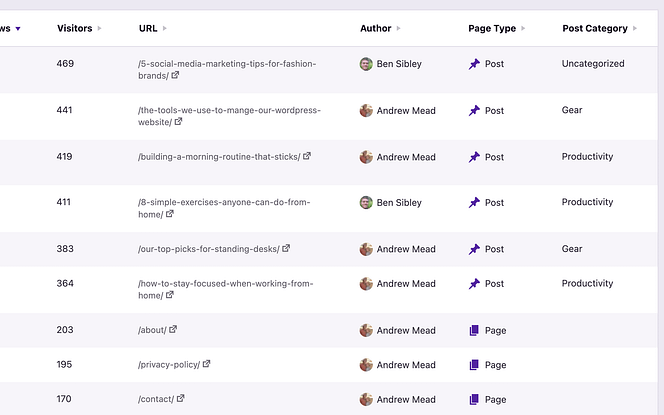The image size is (664, 415).
Task: Open the how-to-stay-focused-when-working-from-home link
Action: tap(226, 284)
